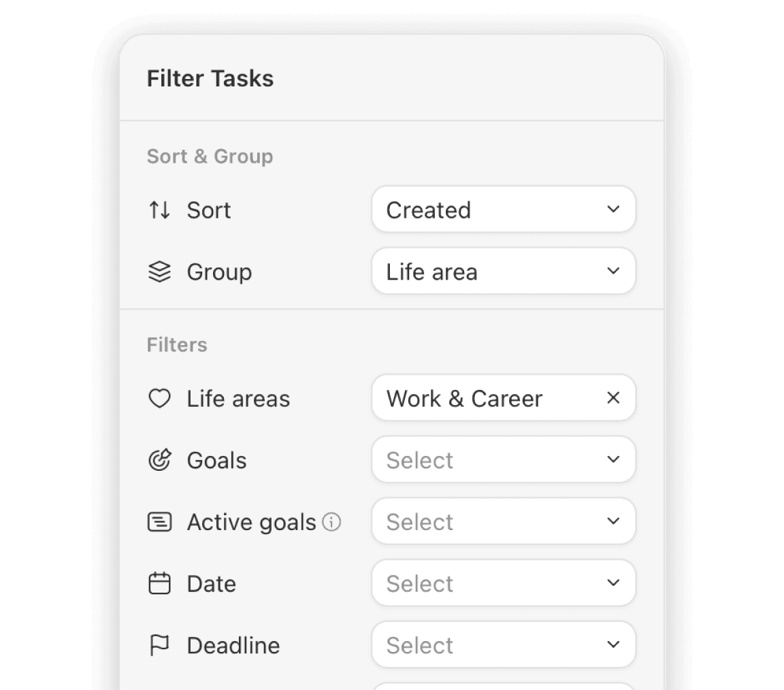Click the Group layers icon
This screenshot has width=784, height=690.
coord(159,272)
